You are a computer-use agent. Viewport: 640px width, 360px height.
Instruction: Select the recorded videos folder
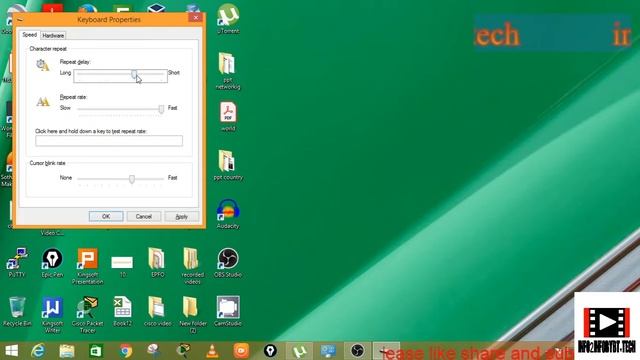(192, 266)
